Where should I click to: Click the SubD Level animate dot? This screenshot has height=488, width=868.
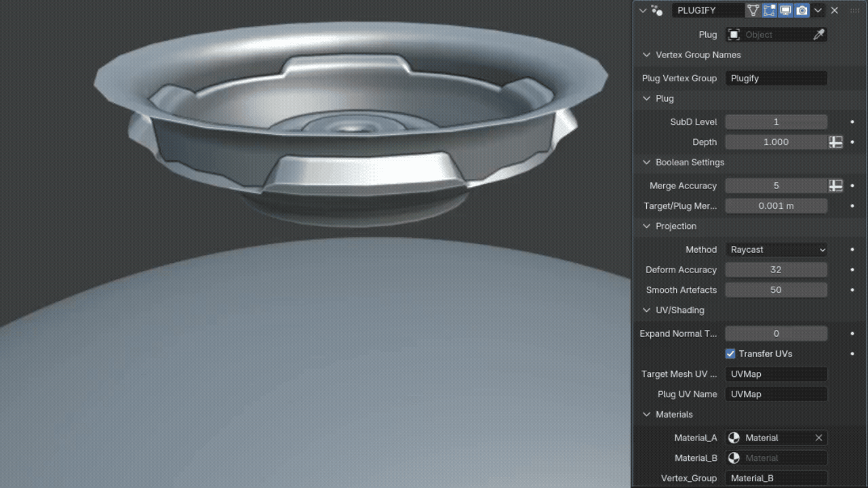point(852,122)
